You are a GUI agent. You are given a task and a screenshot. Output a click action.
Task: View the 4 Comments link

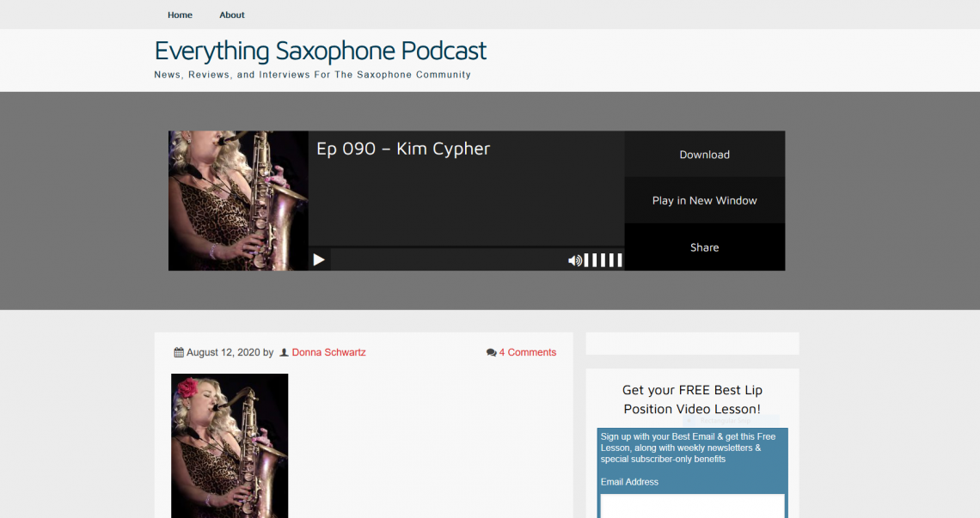[527, 352]
